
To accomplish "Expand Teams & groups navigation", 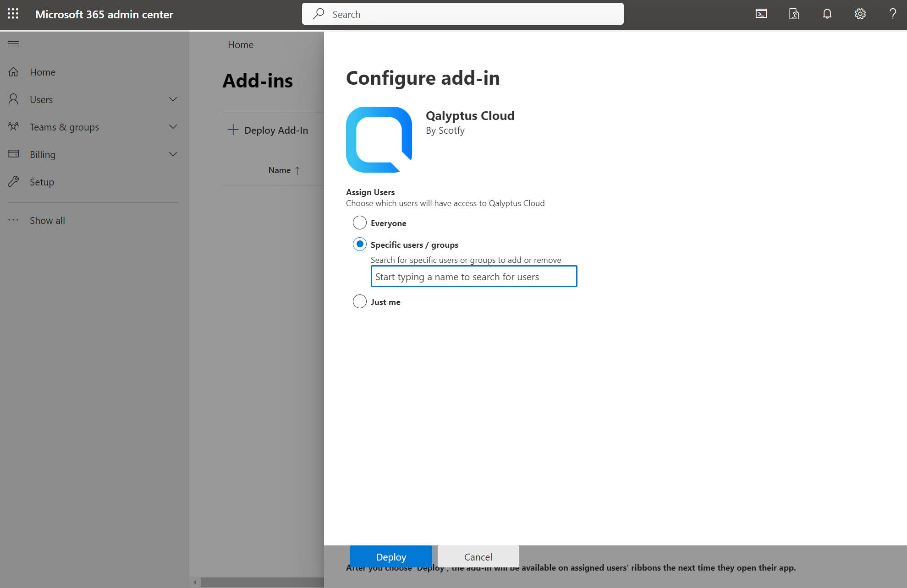I will pyautogui.click(x=173, y=127).
